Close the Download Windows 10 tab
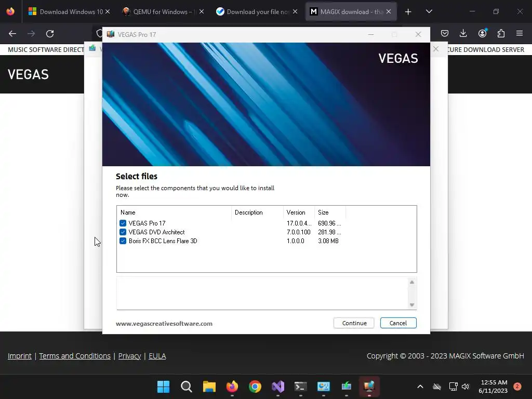 (108, 11)
